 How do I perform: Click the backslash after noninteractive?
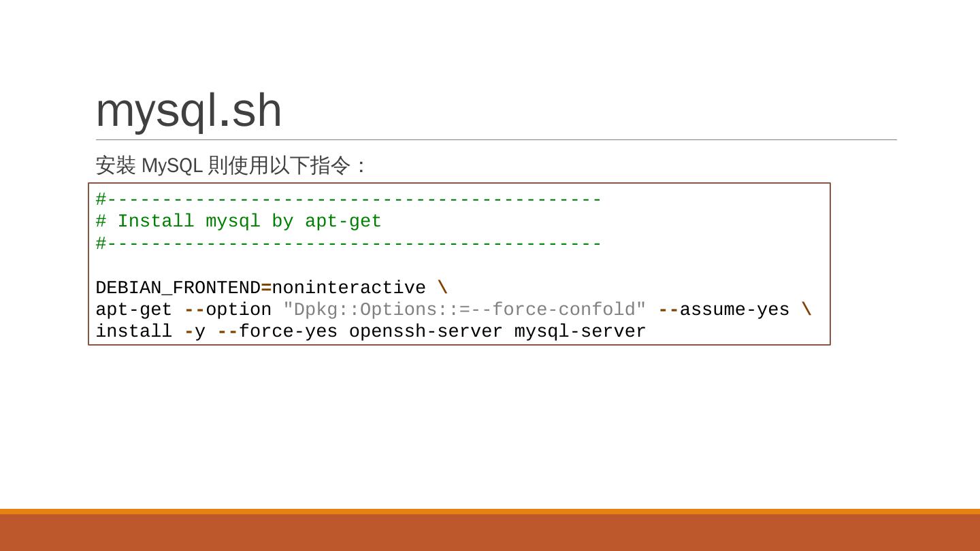442,288
